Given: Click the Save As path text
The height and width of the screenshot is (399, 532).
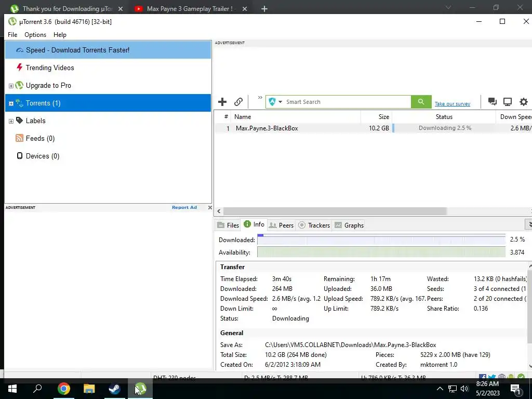Looking at the screenshot, I should coord(351,345).
